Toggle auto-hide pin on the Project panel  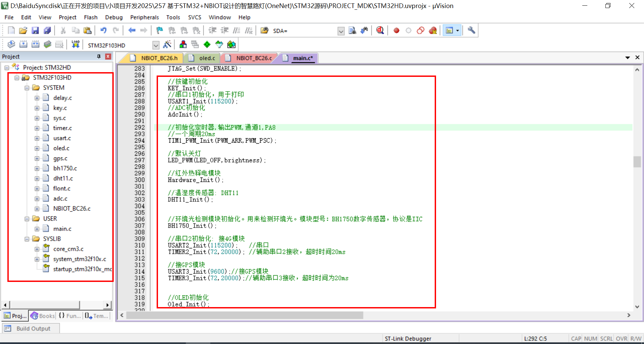point(99,56)
